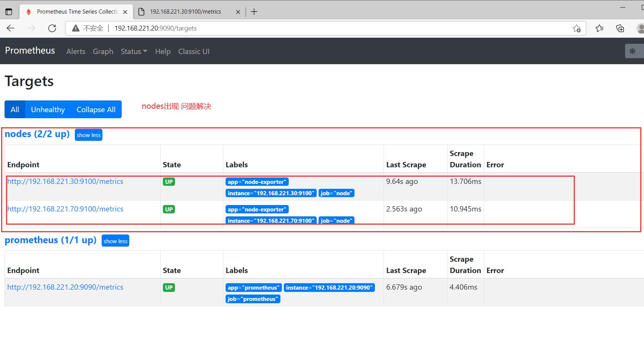Click the browser forward arrow
This screenshot has height=361, width=644.
click(x=31, y=28)
